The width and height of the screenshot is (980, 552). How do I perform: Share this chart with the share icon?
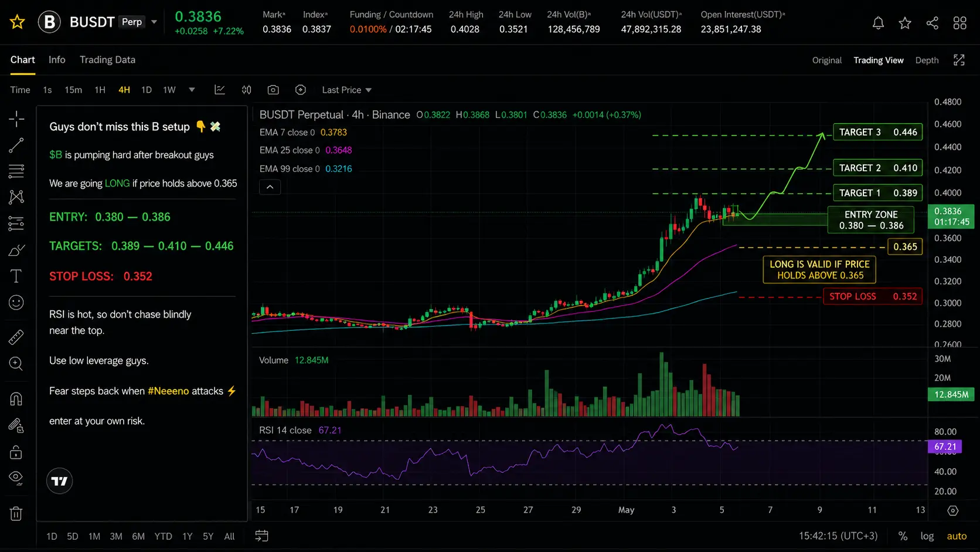(933, 23)
